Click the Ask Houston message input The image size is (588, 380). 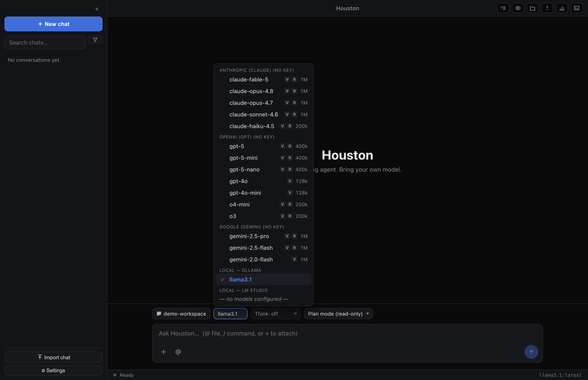click(347, 333)
